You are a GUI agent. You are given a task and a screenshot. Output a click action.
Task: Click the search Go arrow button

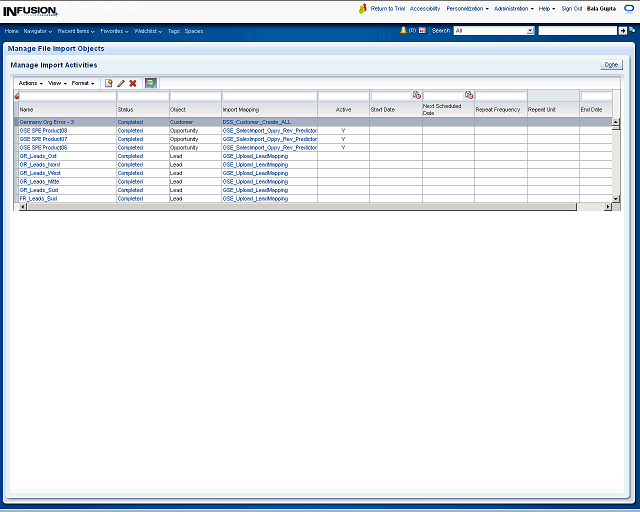point(622,31)
